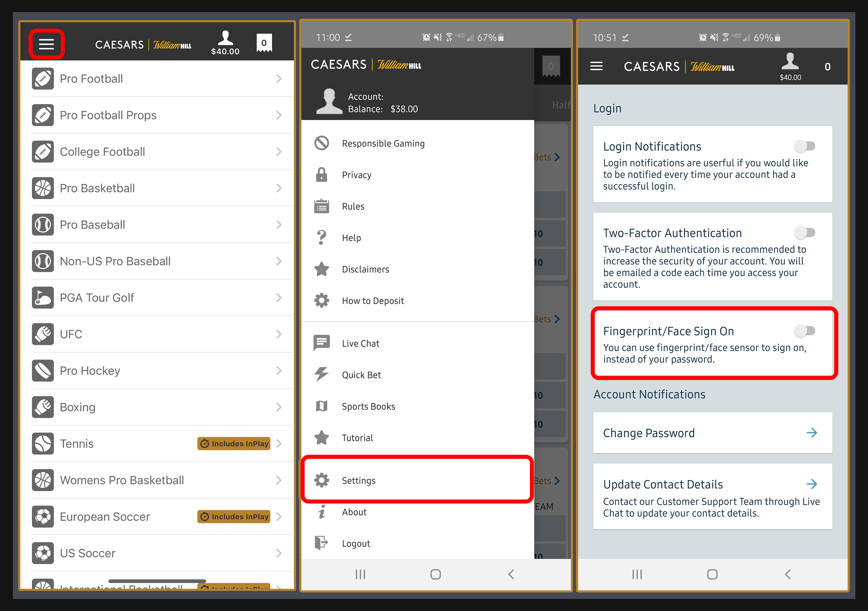This screenshot has height=611, width=868.
Task: Expand European Soccer row chevron
Action: click(279, 516)
